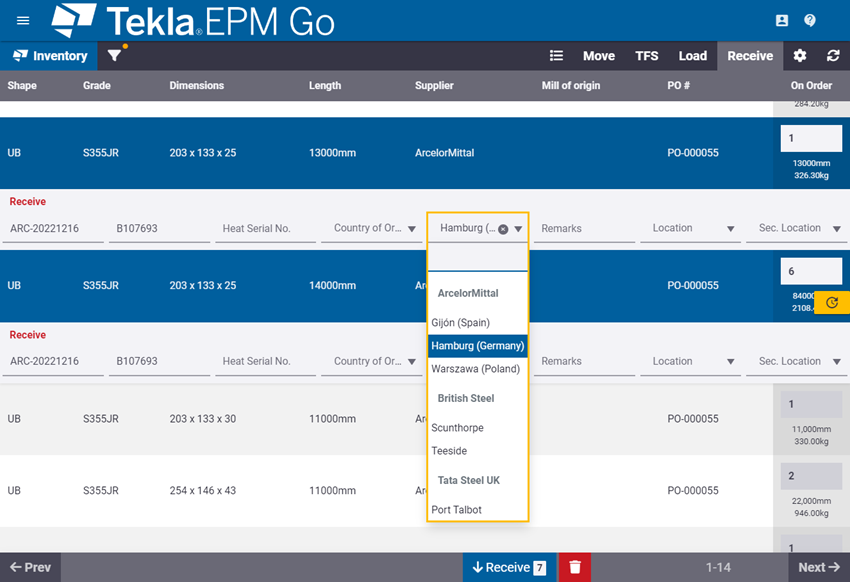Screen dimensions: 850x582
Task: Click the yellow reset quantity icon
Action: [x=832, y=302]
